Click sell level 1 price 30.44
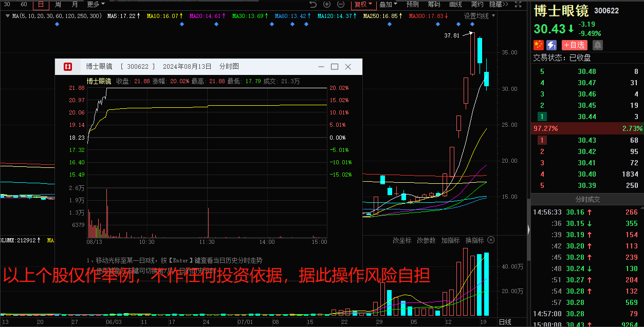This screenshot has width=644, height=327. pyautogui.click(x=587, y=117)
